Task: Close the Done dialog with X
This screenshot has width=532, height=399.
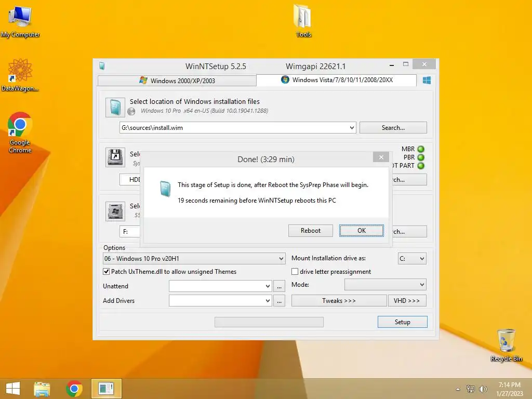Action: (381, 157)
